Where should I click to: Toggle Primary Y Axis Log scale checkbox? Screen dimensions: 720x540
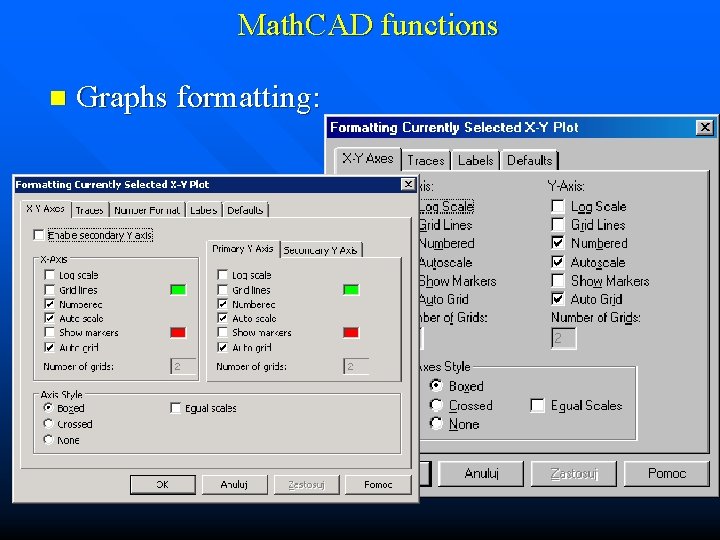pos(223,275)
